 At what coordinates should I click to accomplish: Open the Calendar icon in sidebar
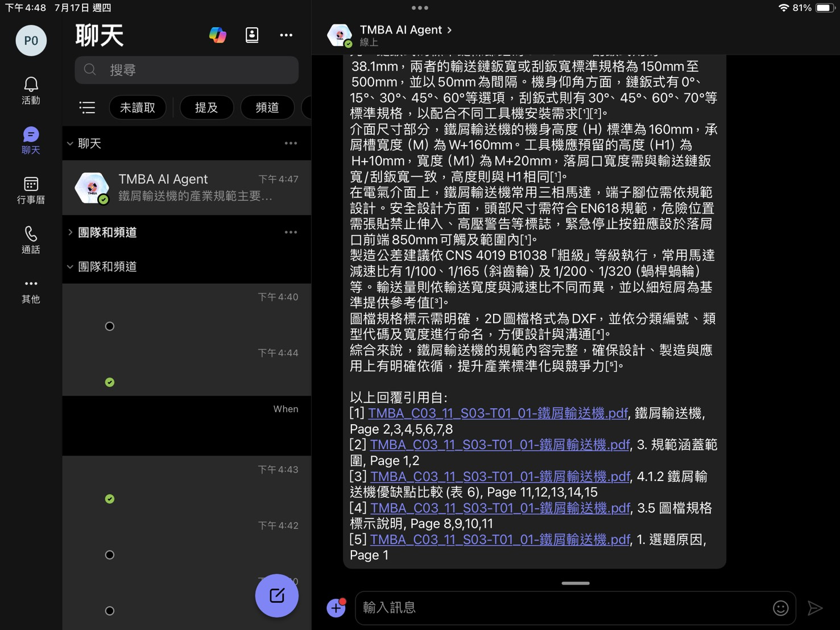click(31, 190)
